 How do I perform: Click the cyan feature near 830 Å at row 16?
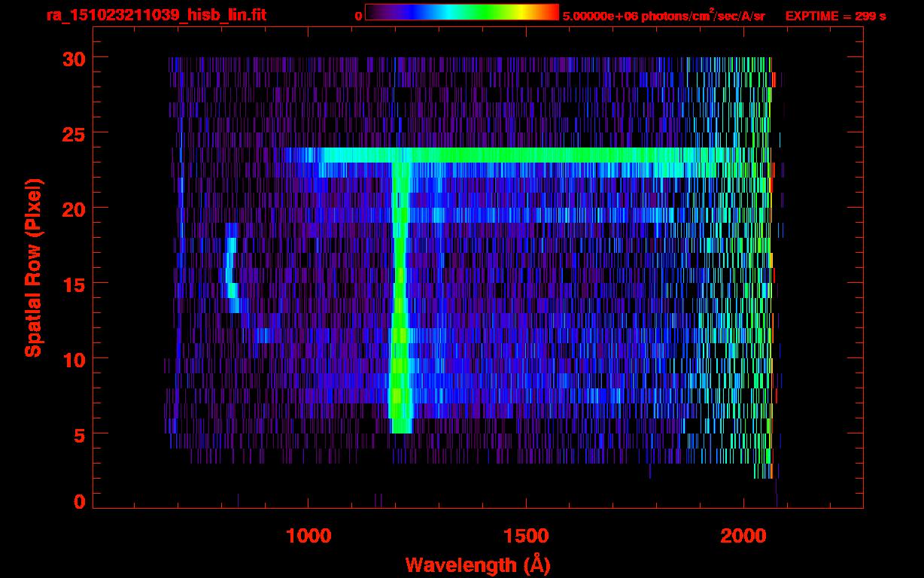point(233,267)
